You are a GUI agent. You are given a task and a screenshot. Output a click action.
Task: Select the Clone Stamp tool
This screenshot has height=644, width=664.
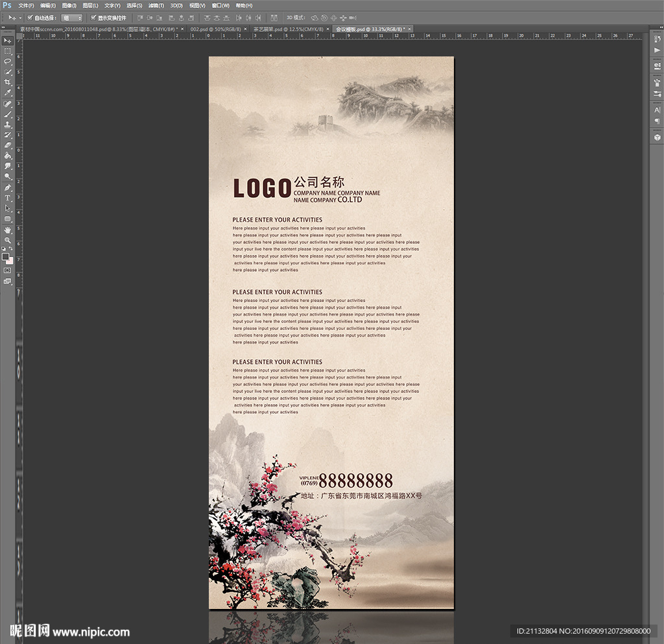pos(8,125)
